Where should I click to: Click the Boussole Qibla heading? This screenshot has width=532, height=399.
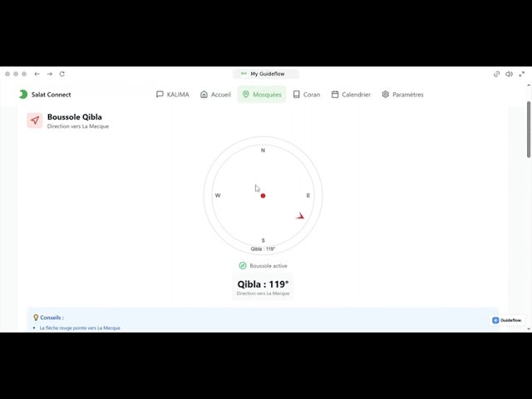(75, 116)
